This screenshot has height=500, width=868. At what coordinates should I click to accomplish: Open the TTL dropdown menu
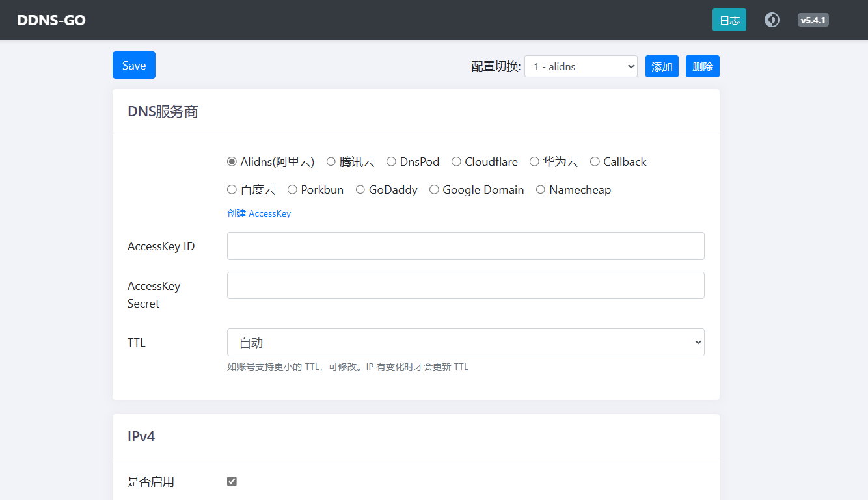coord(465,342)
